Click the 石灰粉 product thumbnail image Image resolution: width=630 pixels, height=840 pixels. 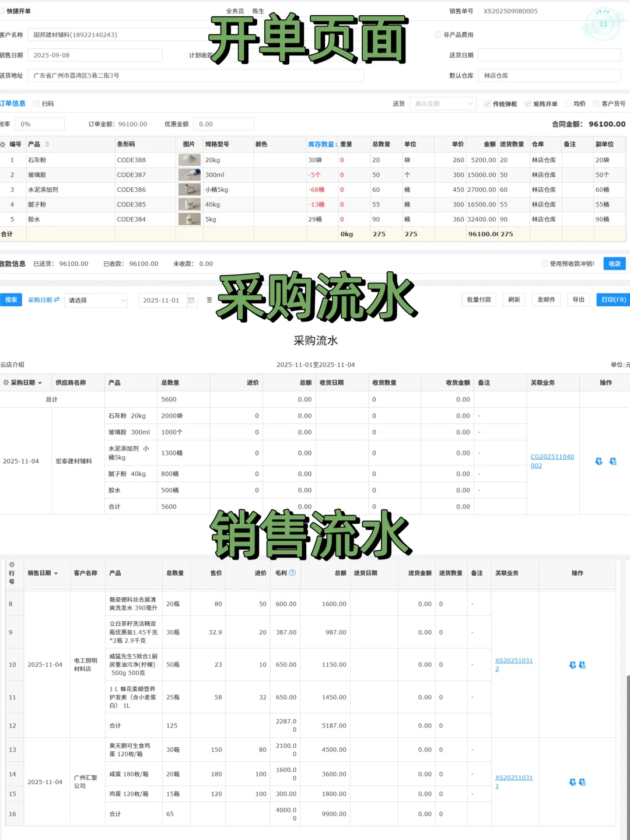[x=189, y=159]
